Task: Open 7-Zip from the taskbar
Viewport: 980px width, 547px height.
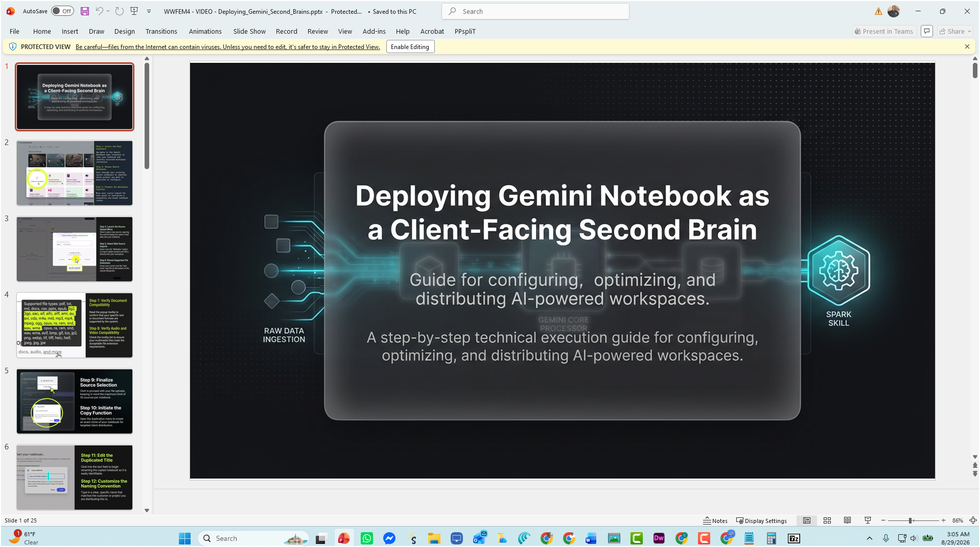Action: tap(794, 538)
